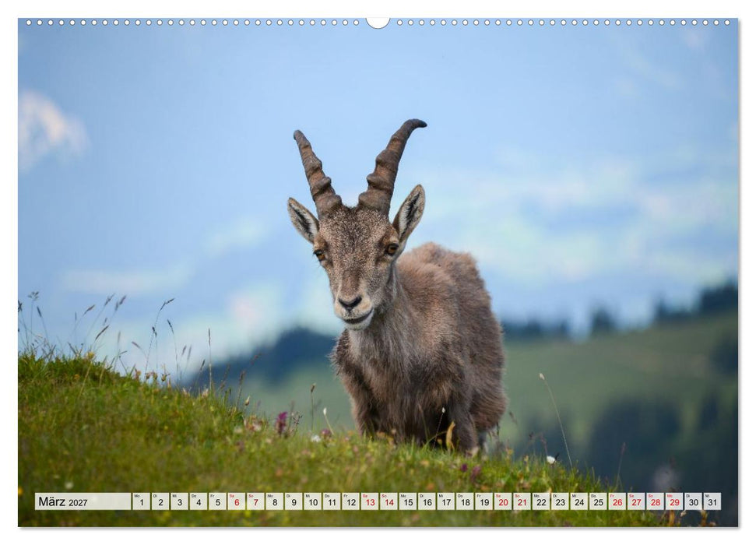
Task: Click the red Saturday date 27
Action: point(636,501)
